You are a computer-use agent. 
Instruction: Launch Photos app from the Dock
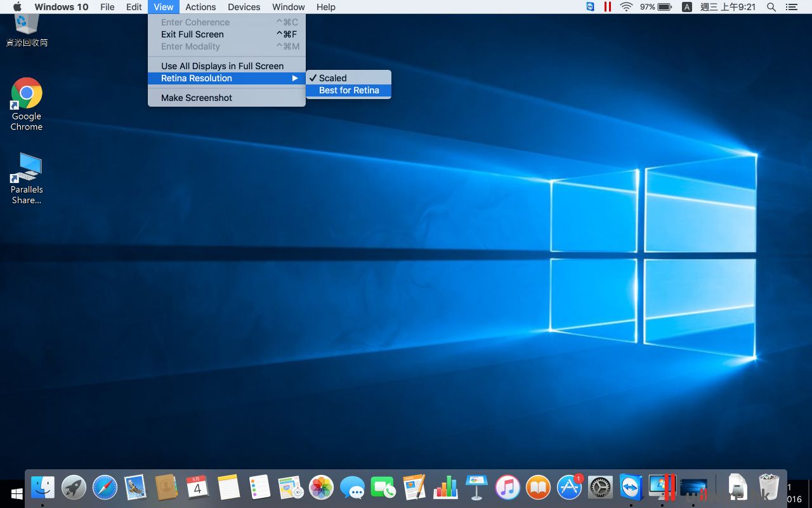coord(321,488)
